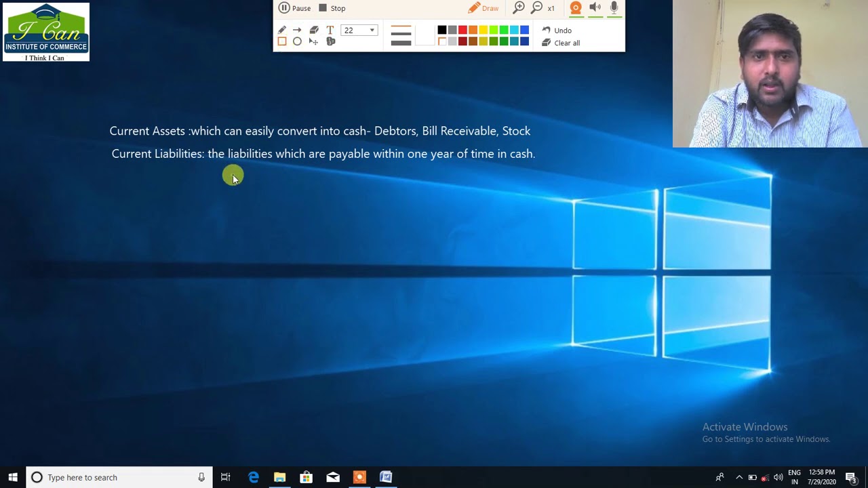
Task: Zoom out with the magnifier minus icon
Action: click(536, 7)
